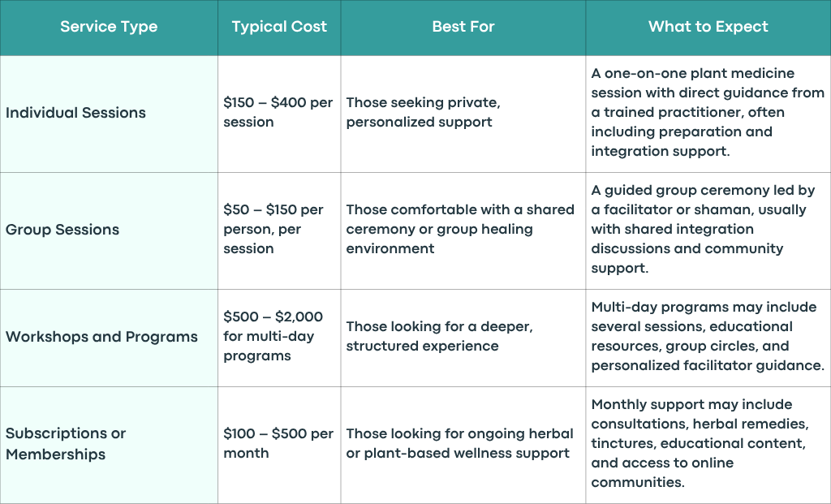Select the $50 – $150 per person cell
Image resolution: width=831 pixels, height=504 pixels.
[273, 229]
